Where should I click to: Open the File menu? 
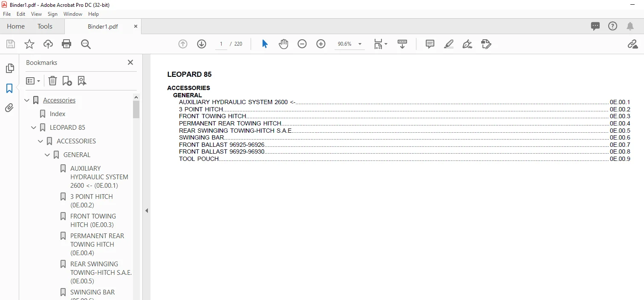click(7, 14)
